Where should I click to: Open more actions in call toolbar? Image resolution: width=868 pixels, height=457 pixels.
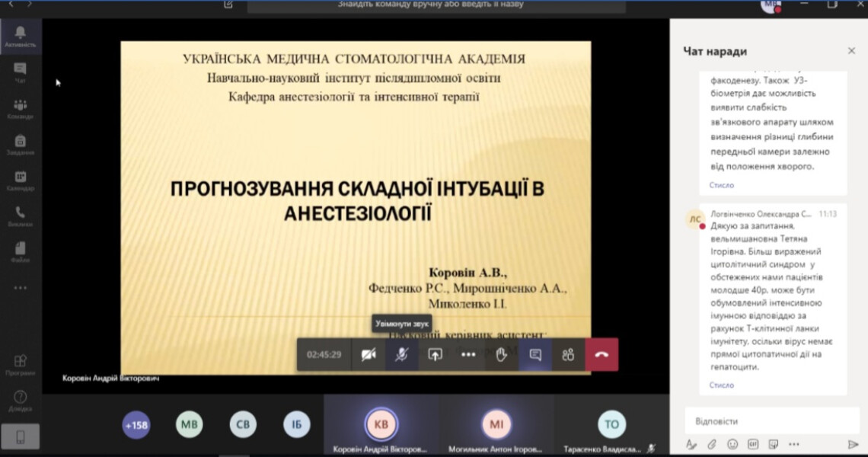(468, 355)
